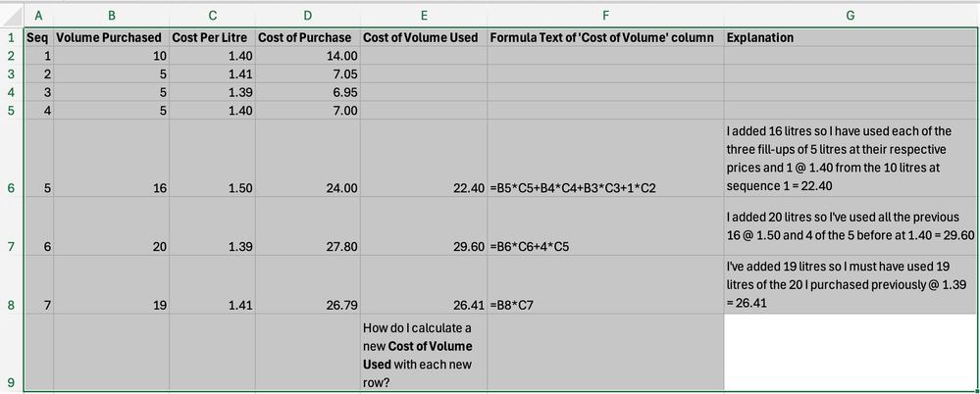Click the 'Explanation' header cell
This screenshot has width=980, height=394.
pos(851,37)
